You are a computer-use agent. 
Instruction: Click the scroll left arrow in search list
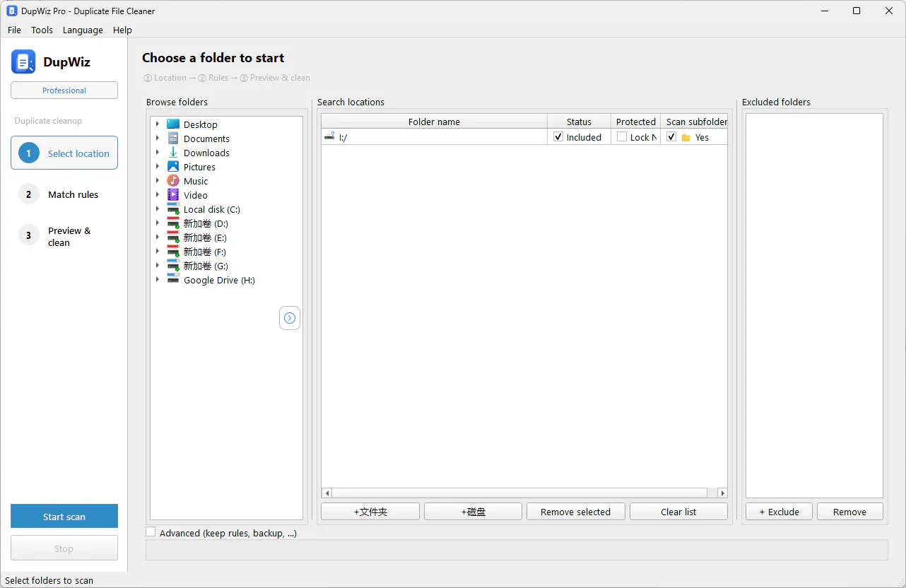[326, 493]
